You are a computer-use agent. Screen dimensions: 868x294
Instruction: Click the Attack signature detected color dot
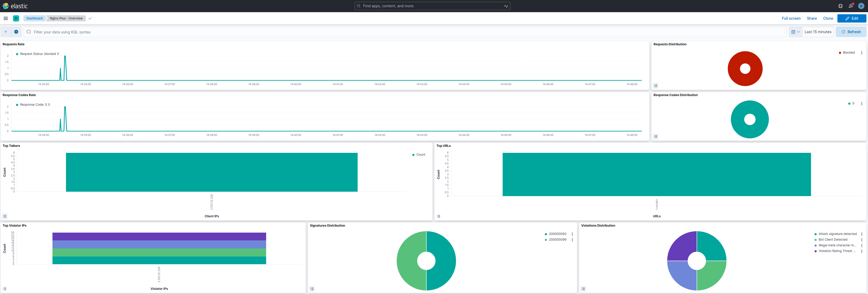click(815, 234)
